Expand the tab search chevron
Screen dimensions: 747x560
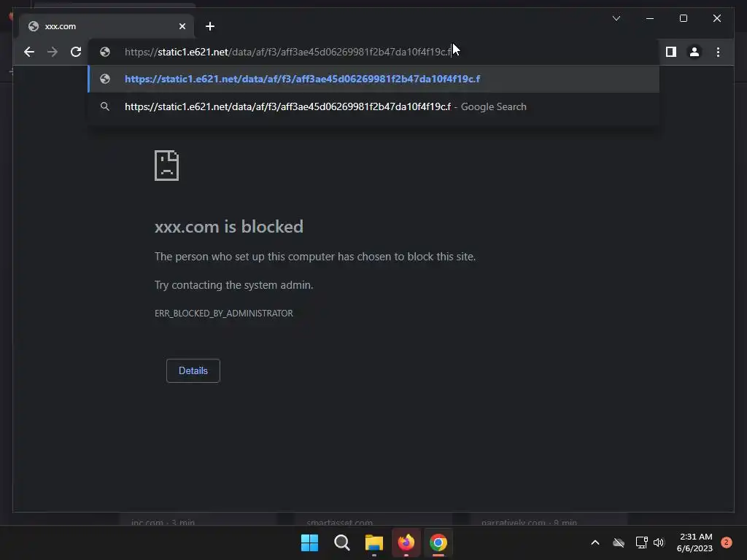coord(616,18)
